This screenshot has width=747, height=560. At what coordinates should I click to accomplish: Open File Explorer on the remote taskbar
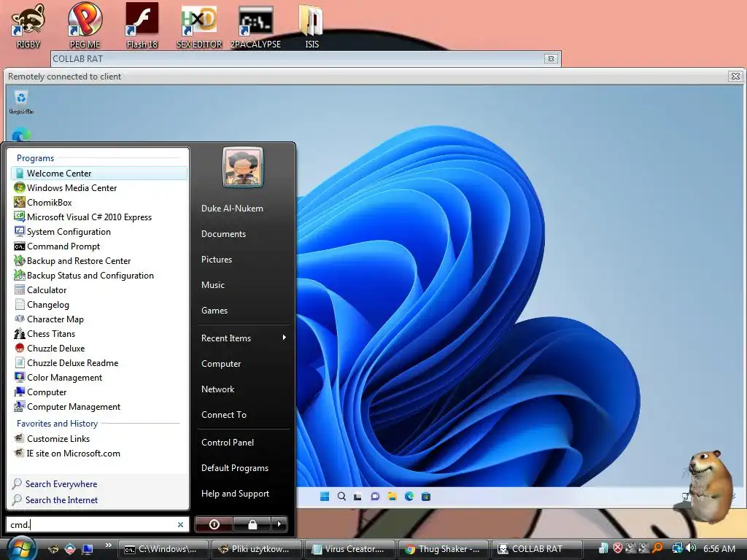pos(392,497)
